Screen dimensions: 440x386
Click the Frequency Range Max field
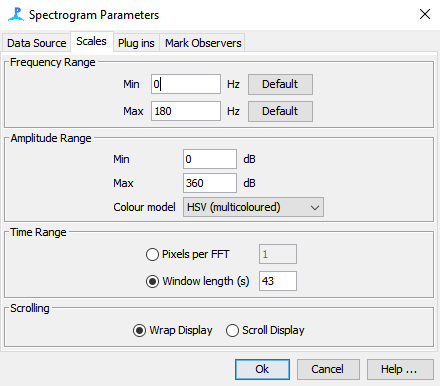pyautogui.click(x=186, y=111)
